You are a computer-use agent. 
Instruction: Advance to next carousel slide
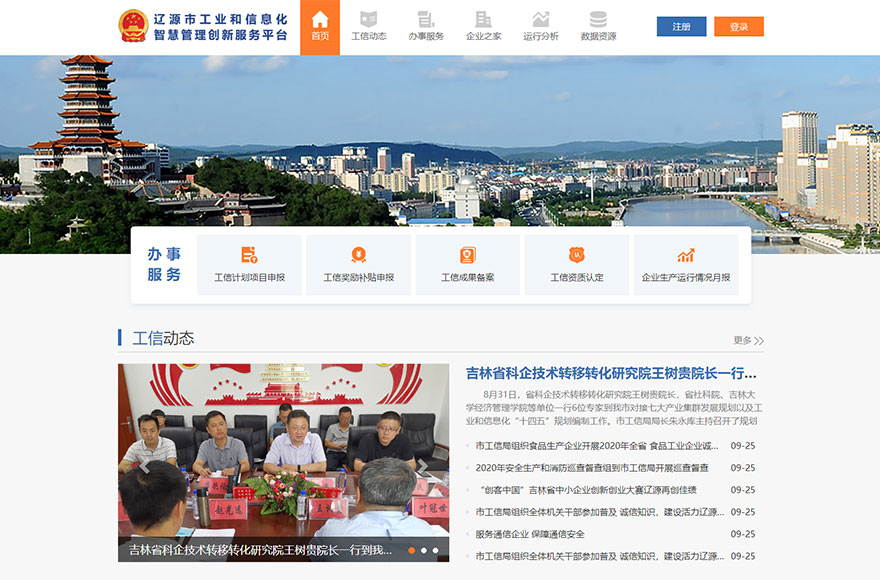(x=423, y=464)
